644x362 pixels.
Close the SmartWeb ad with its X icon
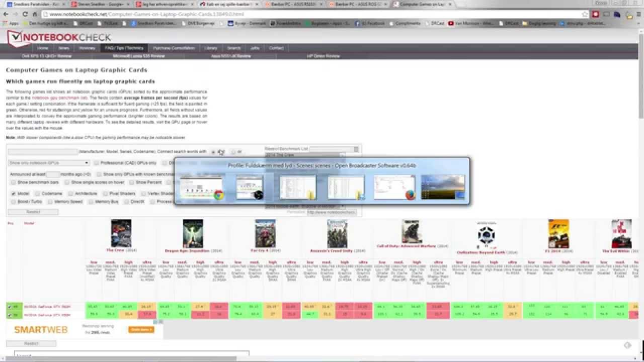point(160,321)
